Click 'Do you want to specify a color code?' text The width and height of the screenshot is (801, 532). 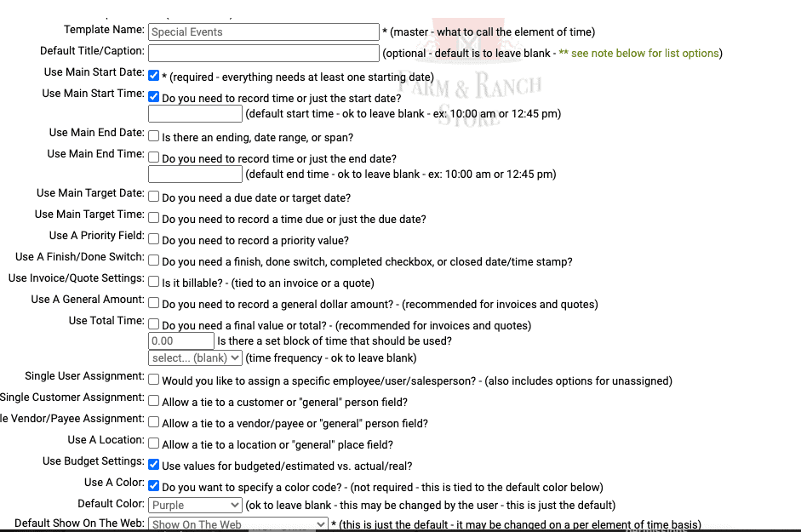252,487
